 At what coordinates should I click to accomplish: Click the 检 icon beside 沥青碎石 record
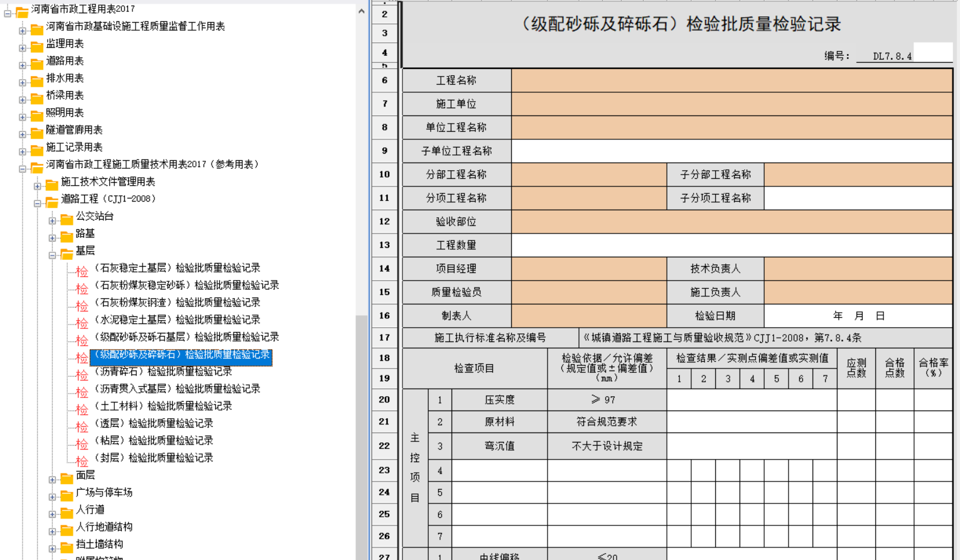[x=82, y=375]
